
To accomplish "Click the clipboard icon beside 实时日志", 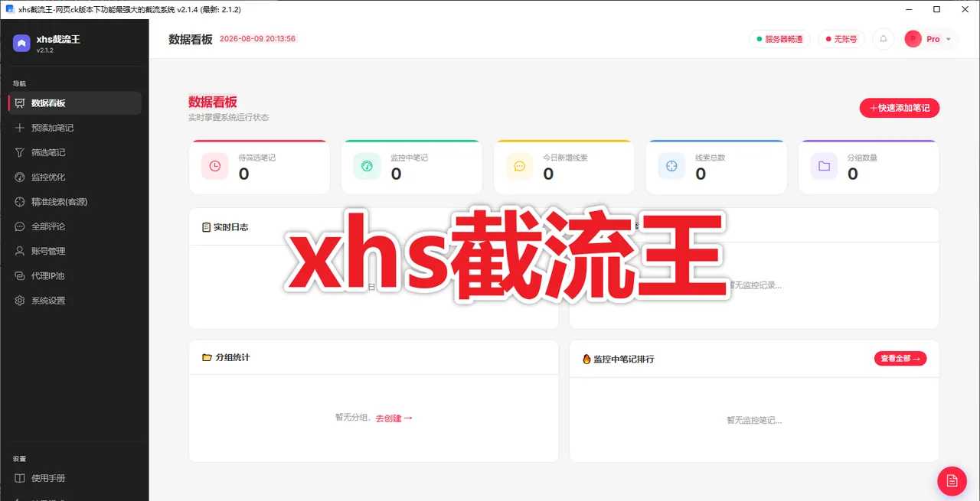I will coord(206,227).
